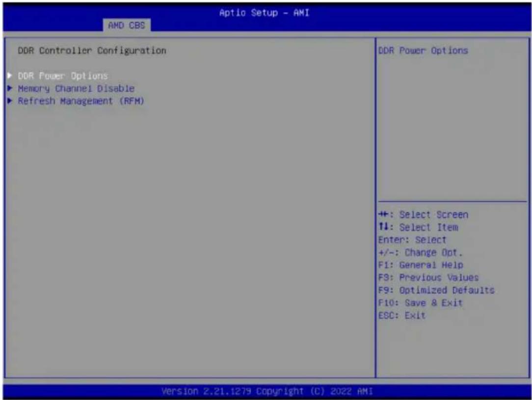The width and height of the screenshot is (532, 400).
Task: Click the arrow beside Refresh Management (RFM)
Action: coord(10,101)
